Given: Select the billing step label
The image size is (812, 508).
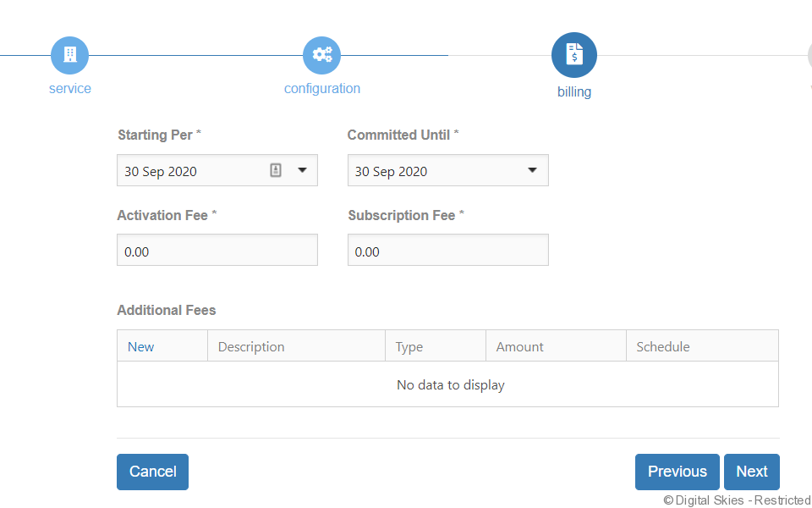Looking at the screenshot, I should pyautogui.click(x=574, y=92).
